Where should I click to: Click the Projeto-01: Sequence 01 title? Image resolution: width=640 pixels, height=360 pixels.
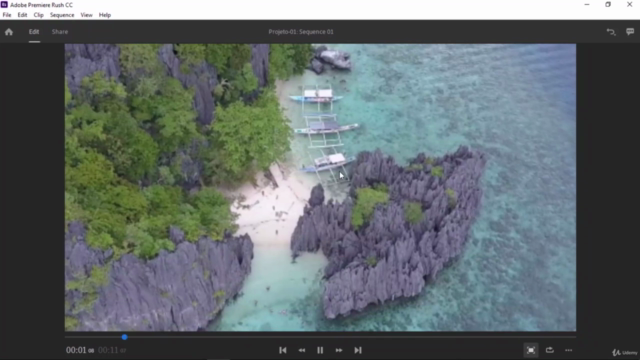point(301,32)
